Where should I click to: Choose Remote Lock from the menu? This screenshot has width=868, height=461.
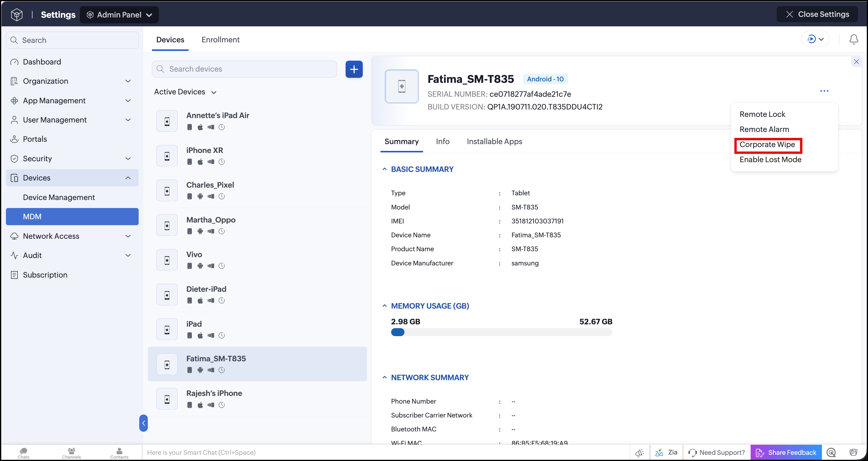[762, 114]
